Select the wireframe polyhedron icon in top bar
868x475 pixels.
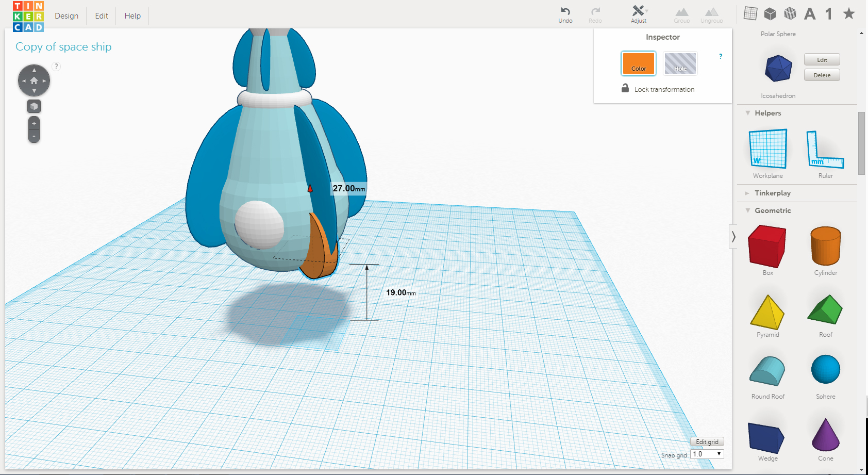click(790, 13)
